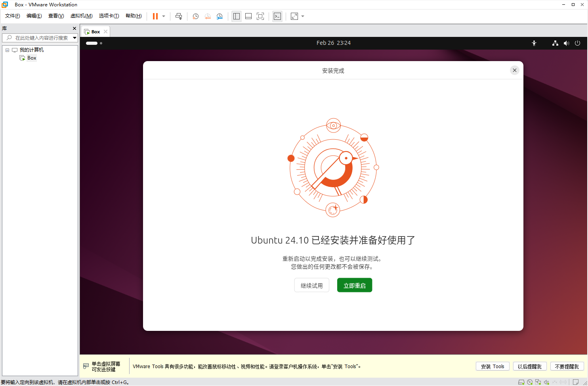Click the 继续试用 button

coord(312,285)
